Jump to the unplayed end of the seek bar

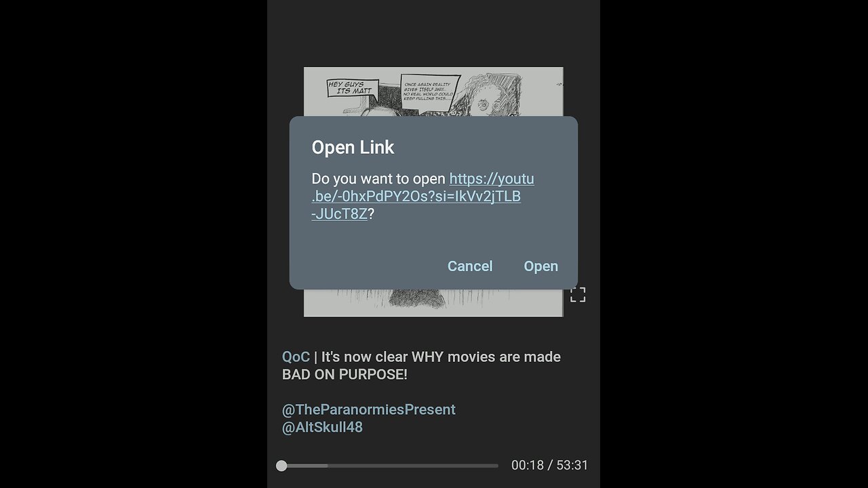[x=494, y=466]
